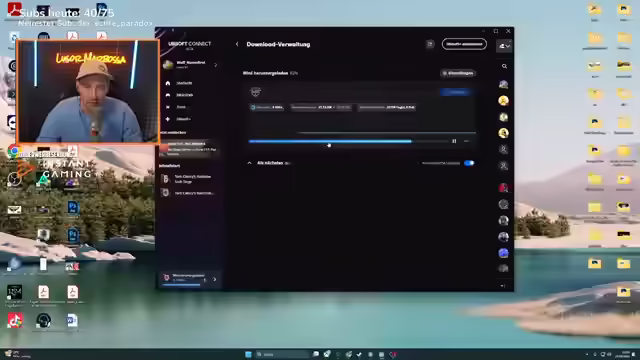The image size is (640, 360).
Task: Collapse the friends bar with the bottom arrow
Action: pyautogui.click(x=503, y=286)
